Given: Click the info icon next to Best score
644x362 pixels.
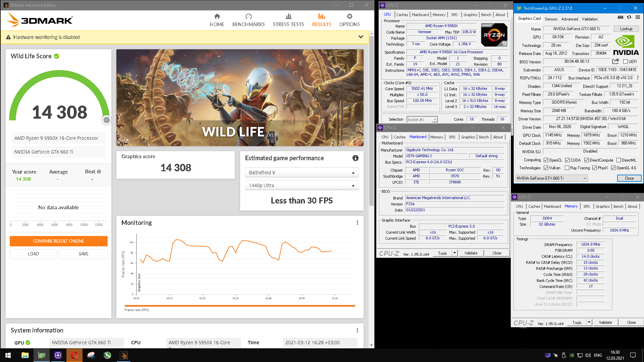Looking at the screenshot, I should tap(99, 172).
